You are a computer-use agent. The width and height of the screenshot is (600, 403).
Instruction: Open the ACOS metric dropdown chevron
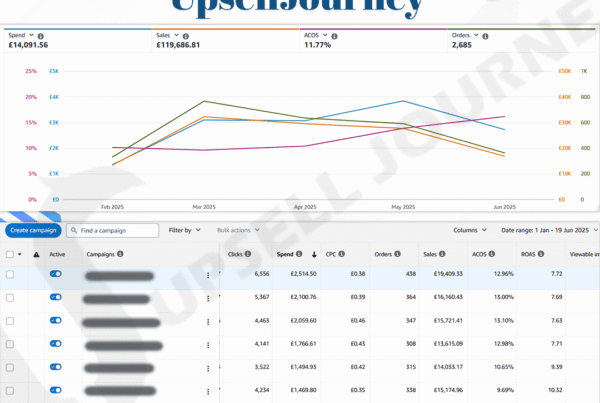point(325,35)
